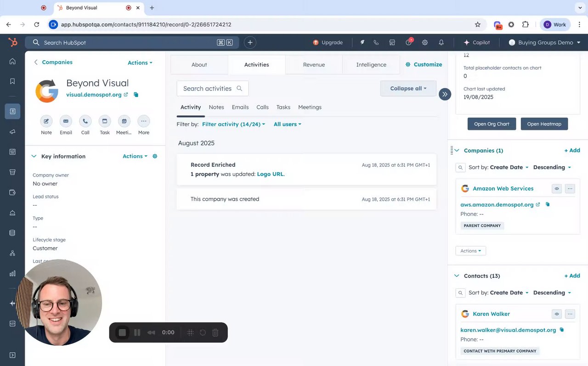Click the Meeting action icon
The width and height of the screenshot is (588, 366).
point(124,121)
